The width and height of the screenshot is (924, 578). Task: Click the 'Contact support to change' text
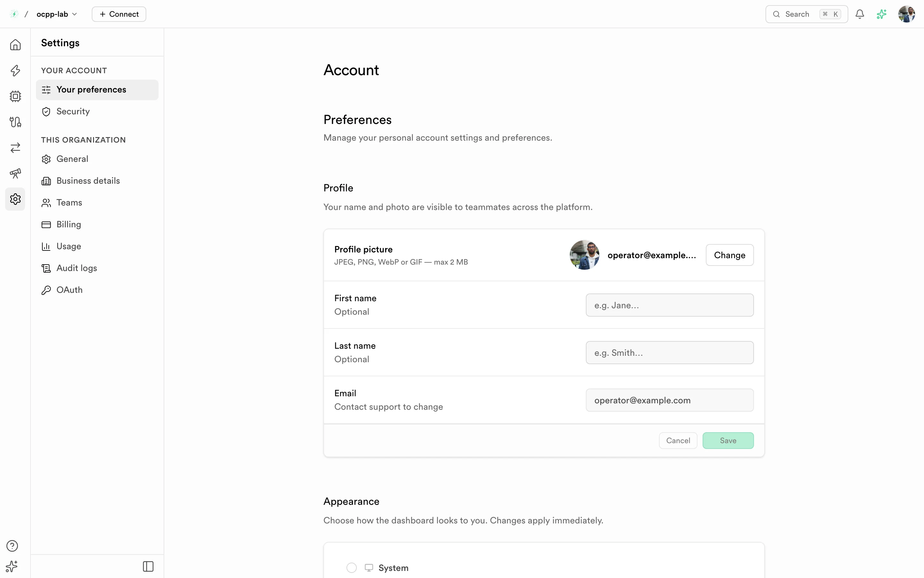click(x=388, y=407)
